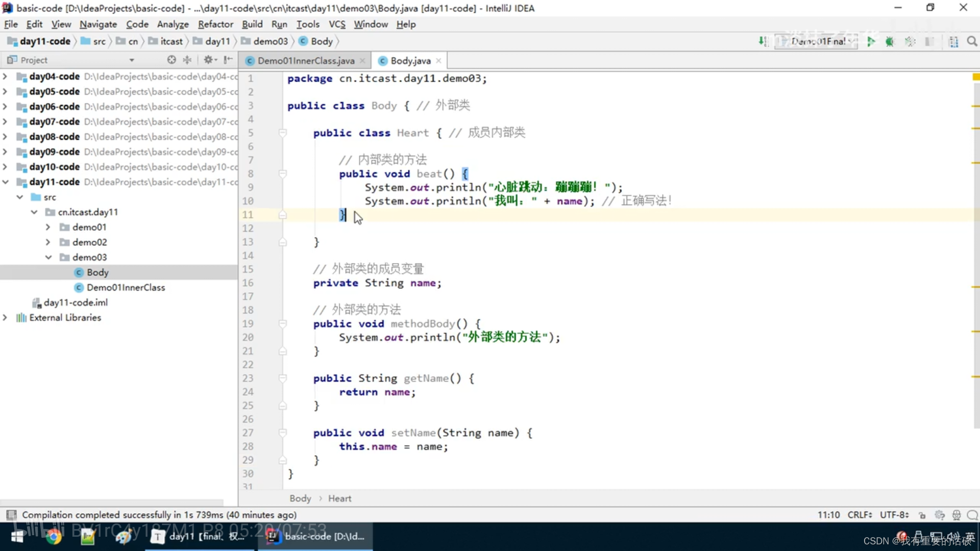This screenshot has width=980, height=551.
Task: Start debugging with the green bug icon
Action: (x=890, y=41)
